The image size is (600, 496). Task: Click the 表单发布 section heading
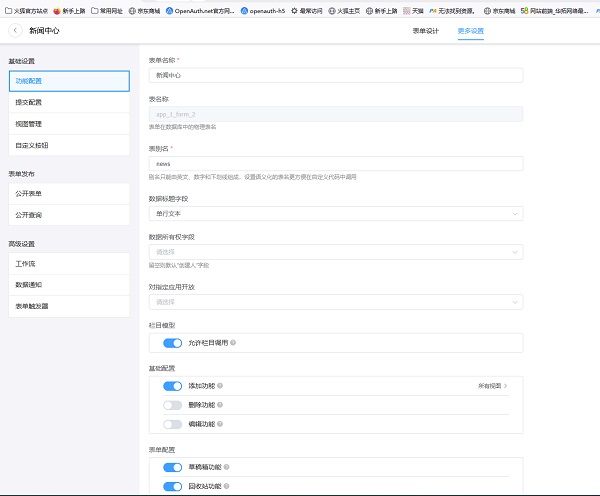tap(21, 174)
